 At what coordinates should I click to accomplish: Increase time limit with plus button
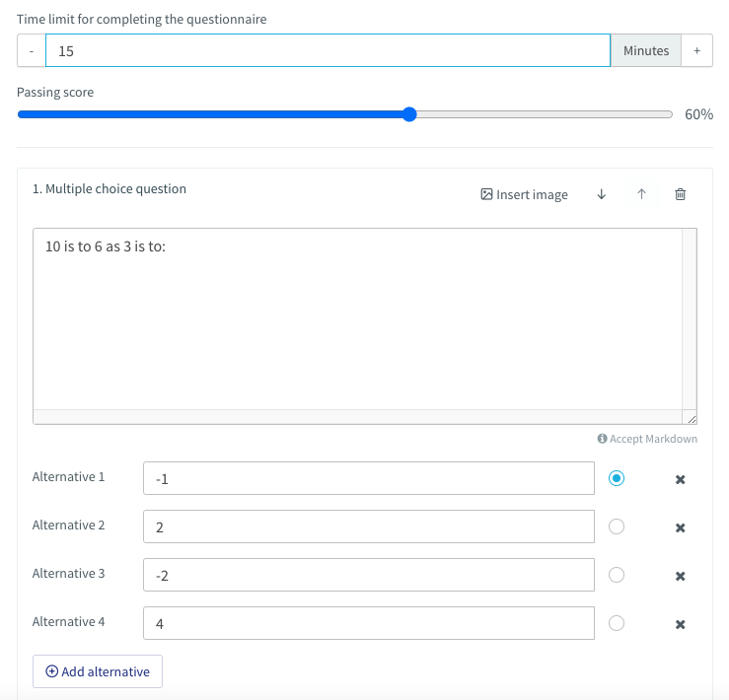(696, 50)
